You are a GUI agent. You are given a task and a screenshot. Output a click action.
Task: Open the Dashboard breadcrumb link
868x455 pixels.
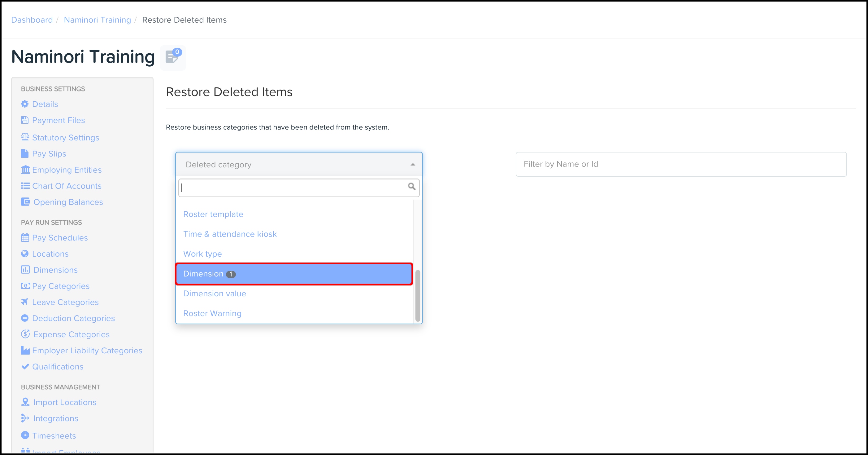coord(32,20)
